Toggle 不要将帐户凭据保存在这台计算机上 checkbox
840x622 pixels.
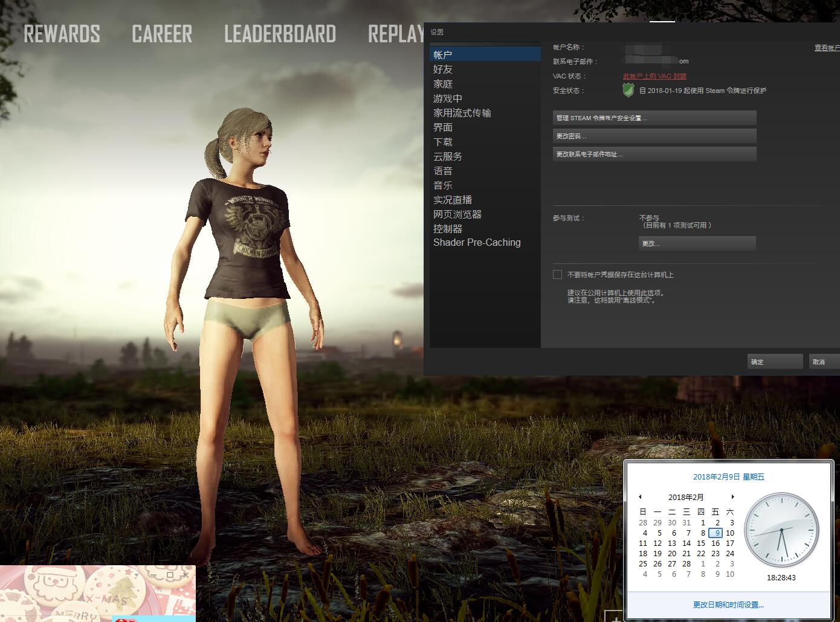557,274
